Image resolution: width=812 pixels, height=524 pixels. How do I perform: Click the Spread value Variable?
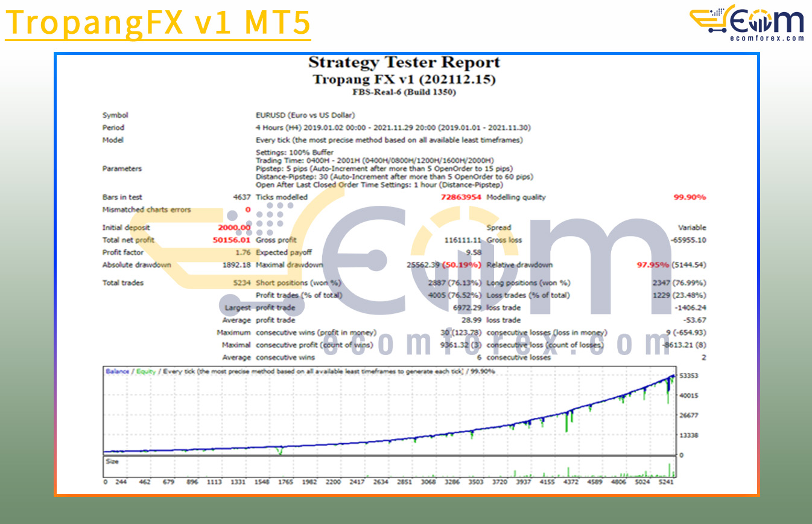tap(692, 228)
